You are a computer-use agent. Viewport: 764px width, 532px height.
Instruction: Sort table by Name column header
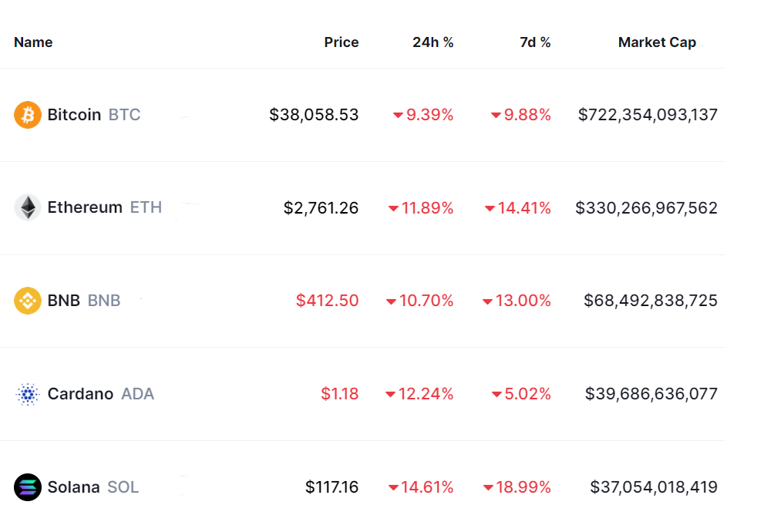tap(33, 42)
